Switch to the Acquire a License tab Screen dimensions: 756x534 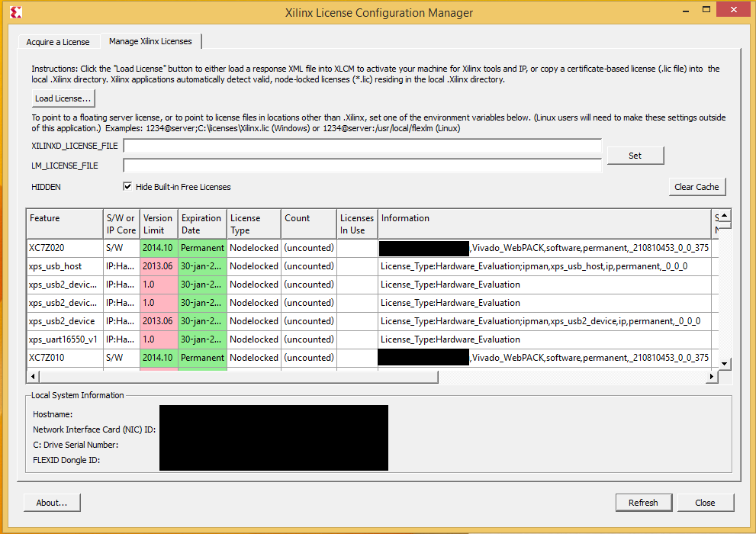pyautogui.click(x=58, y=42)
